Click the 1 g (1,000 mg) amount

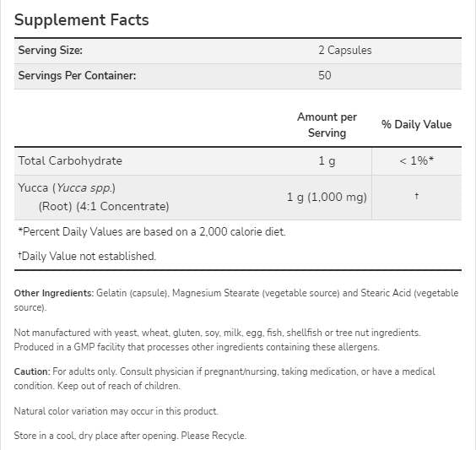click(x=327, y=198)
